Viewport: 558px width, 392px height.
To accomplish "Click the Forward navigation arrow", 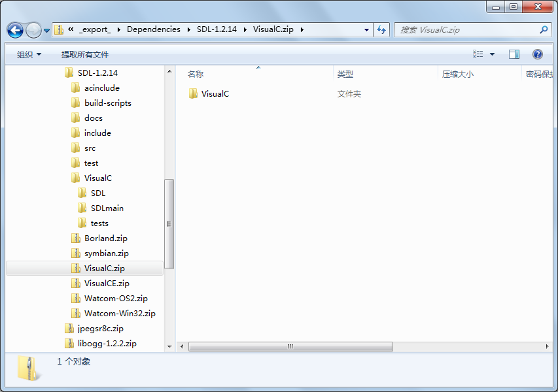I will click(x=33, y=29).
